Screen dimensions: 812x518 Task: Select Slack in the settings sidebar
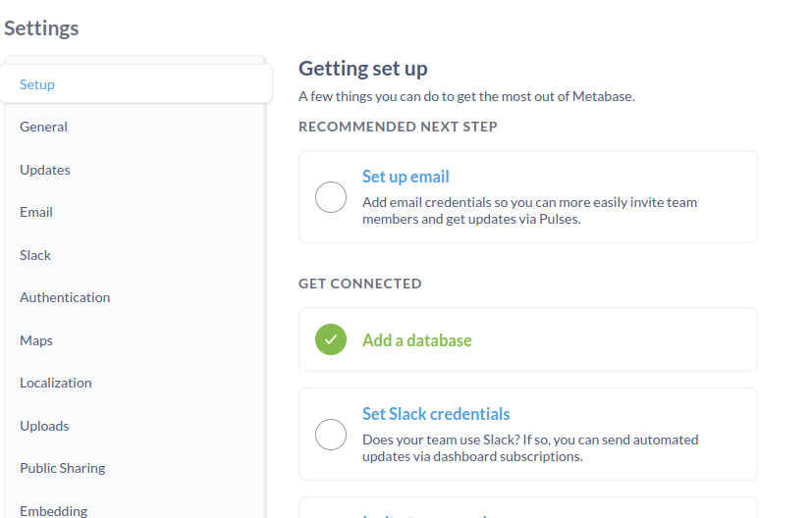135,255
